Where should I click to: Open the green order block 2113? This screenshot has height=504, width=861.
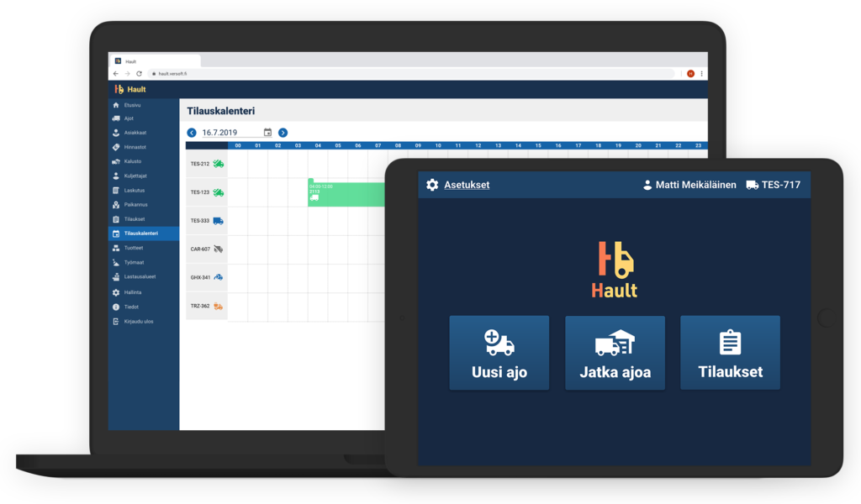(346, 193)
